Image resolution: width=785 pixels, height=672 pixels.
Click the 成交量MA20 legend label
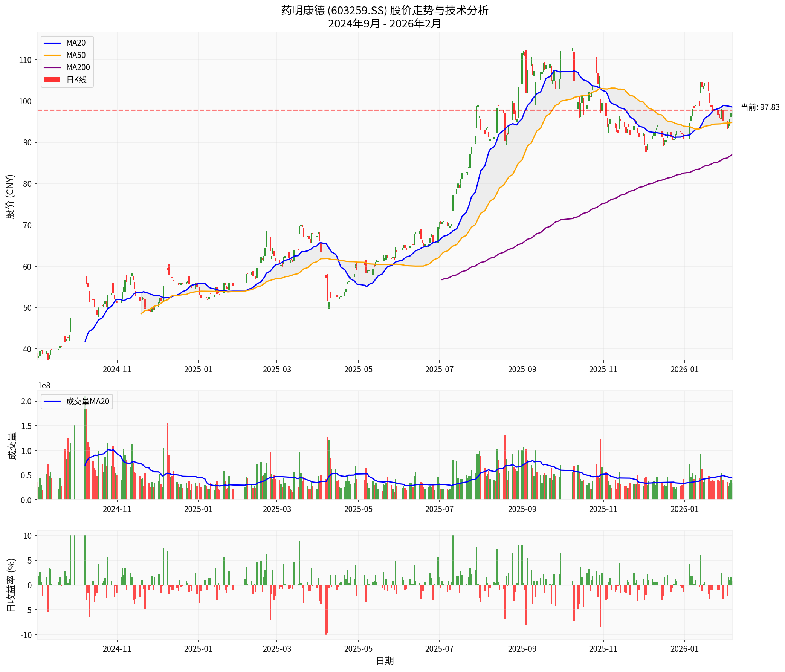[87, 401]
